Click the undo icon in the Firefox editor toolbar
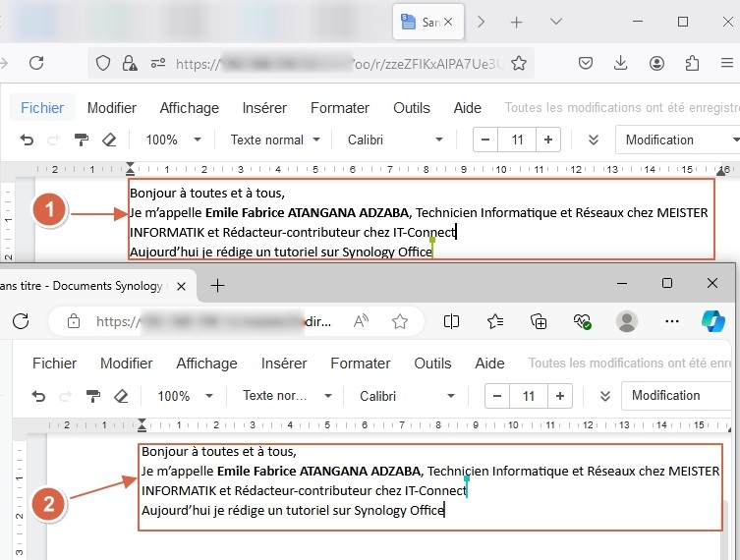This screenshot has width=740, height=560. coord(27,140)
